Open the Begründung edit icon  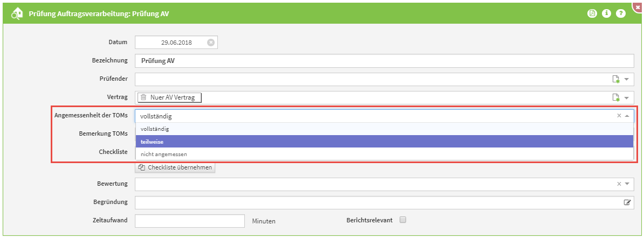627,202
